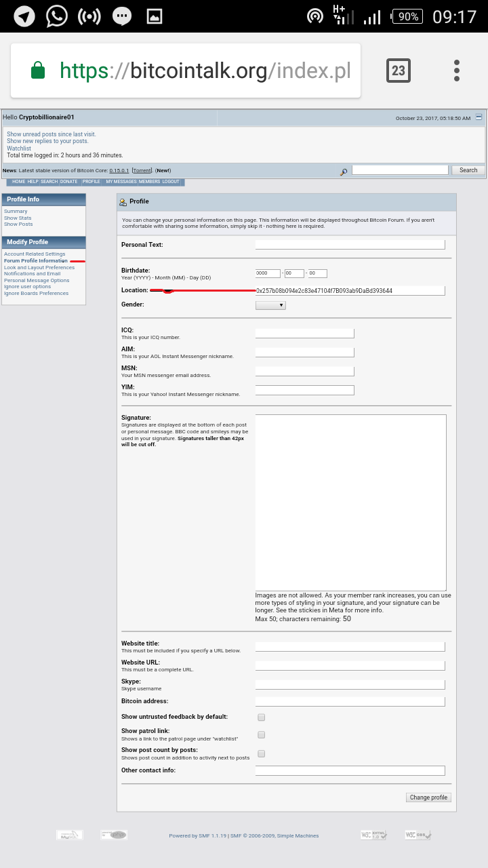Open Show Stats sidebar link
488x868 pixels.
point(18,218)
